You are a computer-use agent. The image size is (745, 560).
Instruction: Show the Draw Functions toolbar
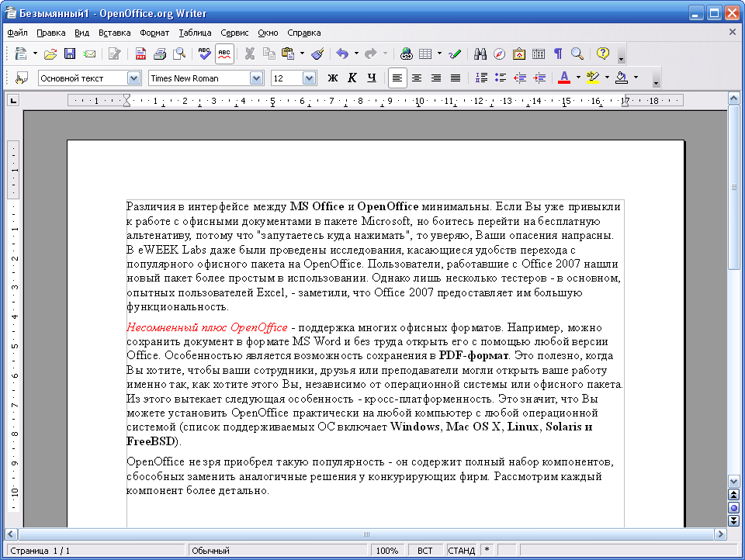pyautogui.click(x=455, y=54)
